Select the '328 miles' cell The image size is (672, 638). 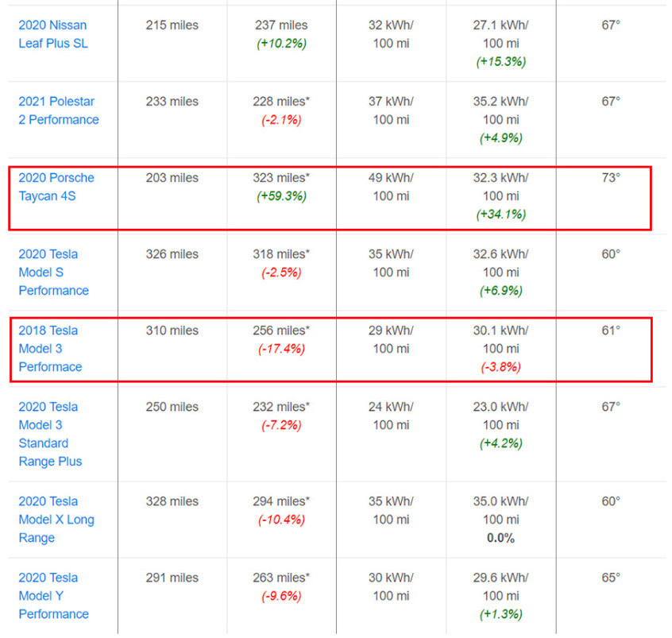[x=172, y=501]
